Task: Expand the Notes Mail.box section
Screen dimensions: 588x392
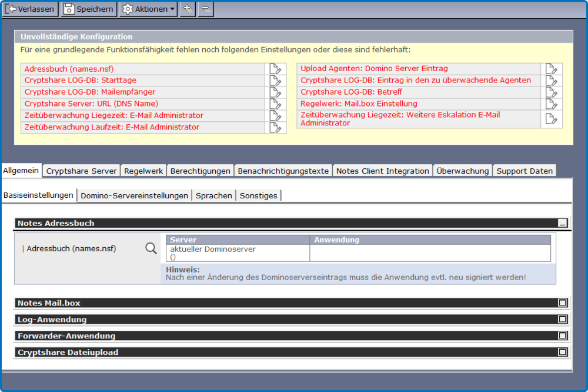Action: point(562,303)
